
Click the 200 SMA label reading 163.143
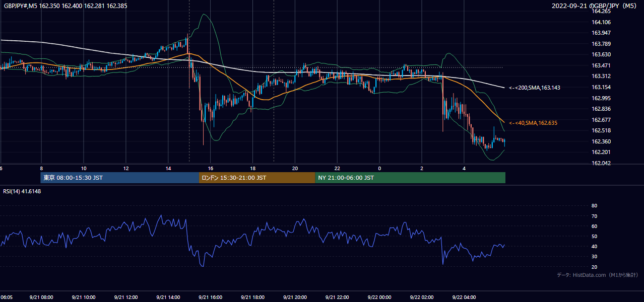pyautogui.click(x=534, y=88)
